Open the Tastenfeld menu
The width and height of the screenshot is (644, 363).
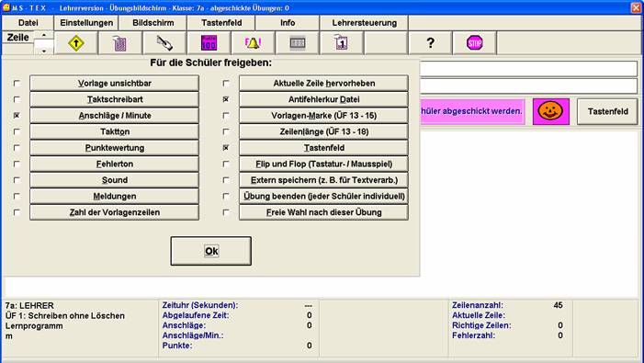click(x=221, y=23)
